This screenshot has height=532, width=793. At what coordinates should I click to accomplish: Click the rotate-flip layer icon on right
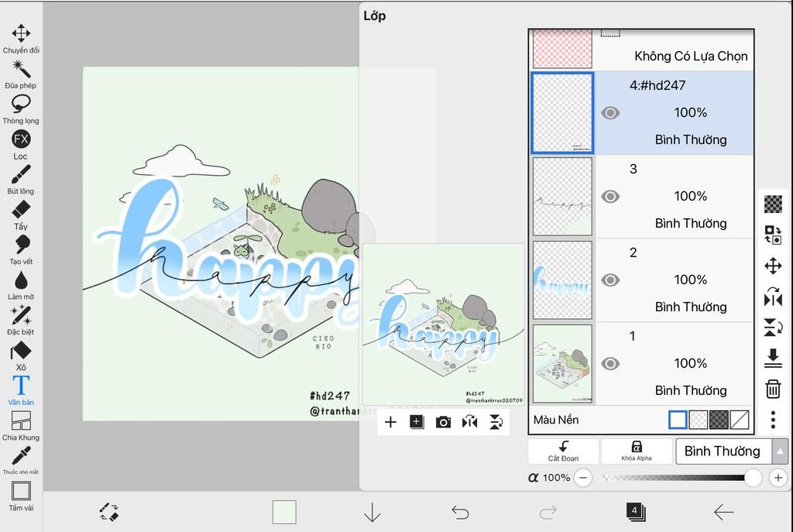coord(773,297)
